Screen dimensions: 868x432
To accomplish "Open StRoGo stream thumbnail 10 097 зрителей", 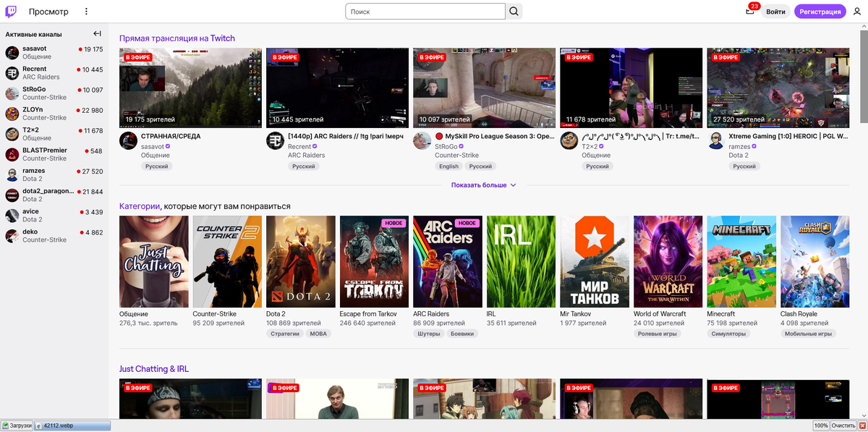I will click(x=484, y=88).
